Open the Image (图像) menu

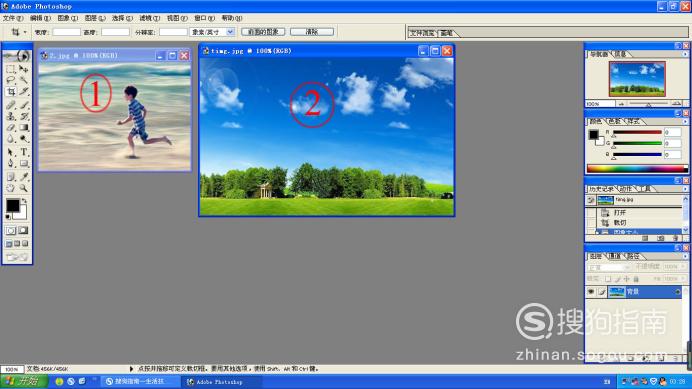coord(67,18)
